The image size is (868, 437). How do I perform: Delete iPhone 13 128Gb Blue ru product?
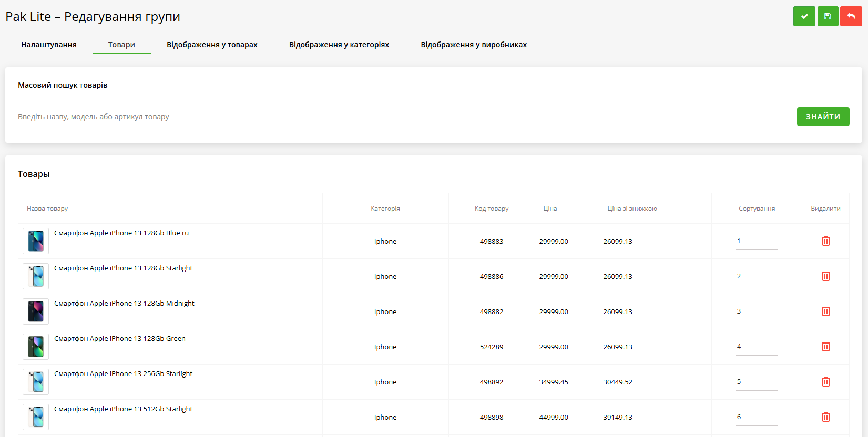(x=825, y=241)
